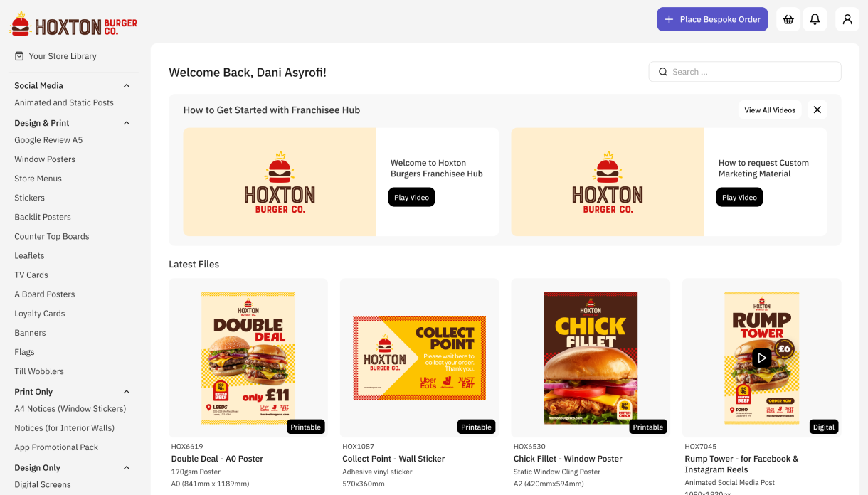This screenshot has width=868, height=495.
Task: Open Chick Fillet - Window Poster title
Action: (x=568, y=459)
